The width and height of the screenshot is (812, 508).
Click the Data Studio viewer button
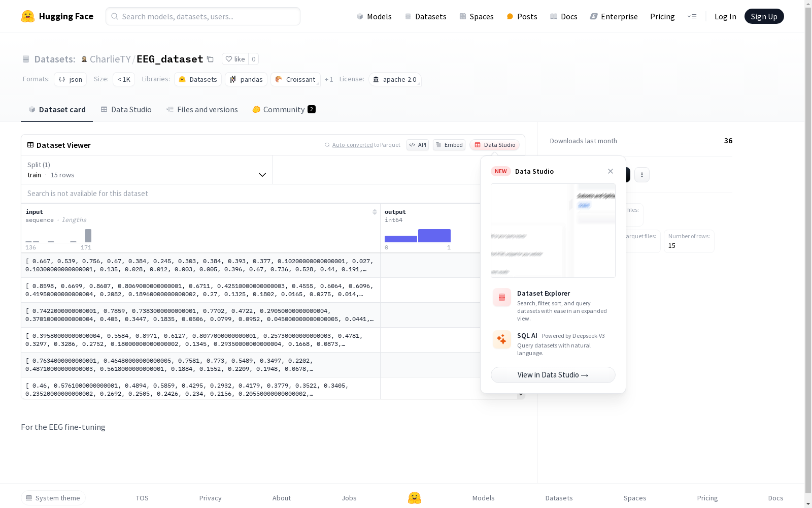pos(494,145)
